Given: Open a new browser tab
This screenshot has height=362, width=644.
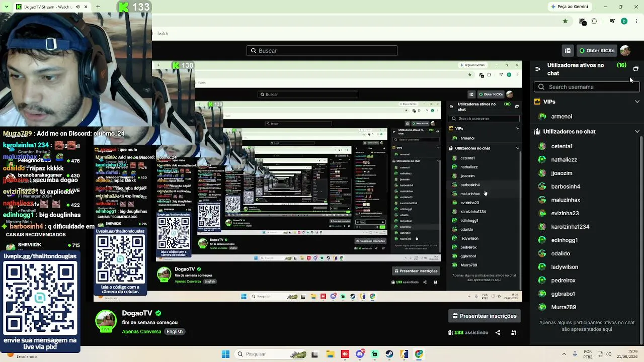Looking at the screenshot, I should coord(98,7).
